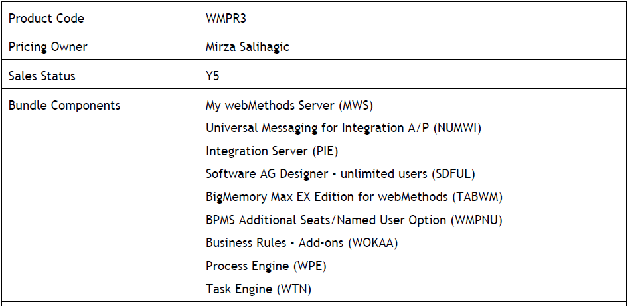The image size is (644, 306).
Task: Select the name Mirza Salihagic
Action: point(247,47)
